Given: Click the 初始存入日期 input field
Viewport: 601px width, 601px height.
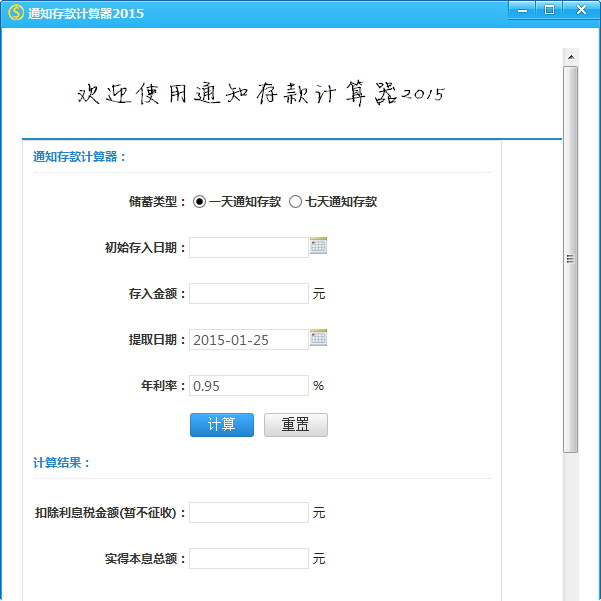Looking at the screenshot, I should tap(249, 248).
